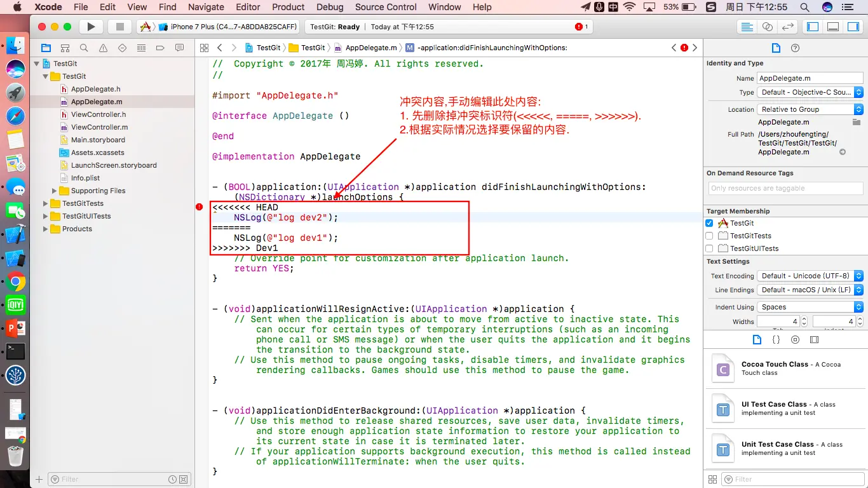Open the Product menu
The image size is (868, 488).
(288, 7)
